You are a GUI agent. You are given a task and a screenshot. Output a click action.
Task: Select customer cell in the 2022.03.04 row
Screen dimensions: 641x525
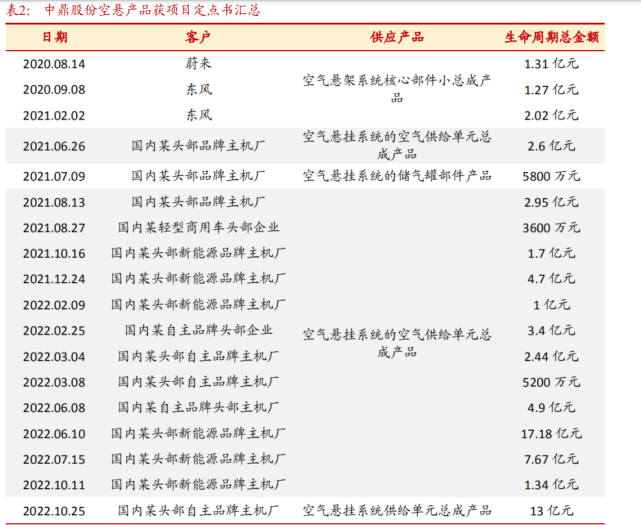[198, 356]
